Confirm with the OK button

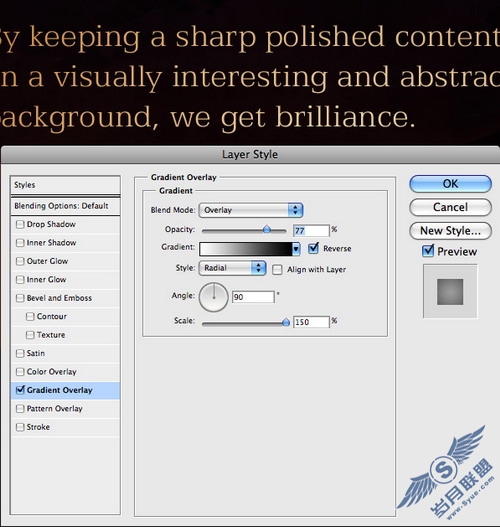point(450,184)
